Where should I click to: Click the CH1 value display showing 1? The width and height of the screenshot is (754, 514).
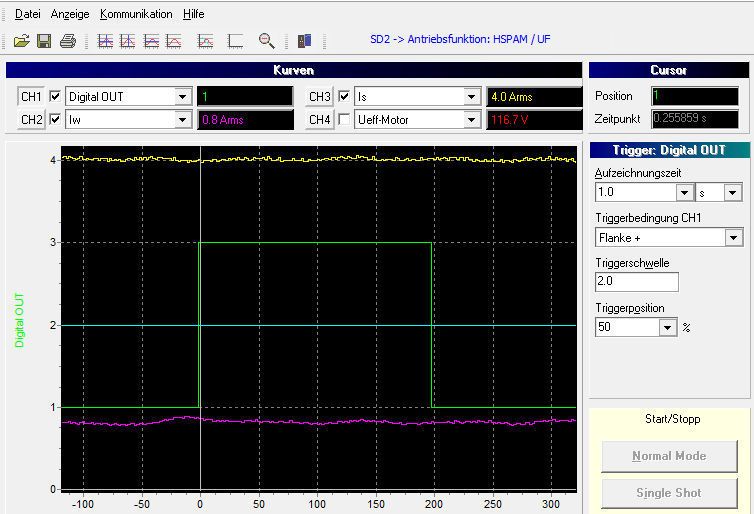[x=245, y=97]
